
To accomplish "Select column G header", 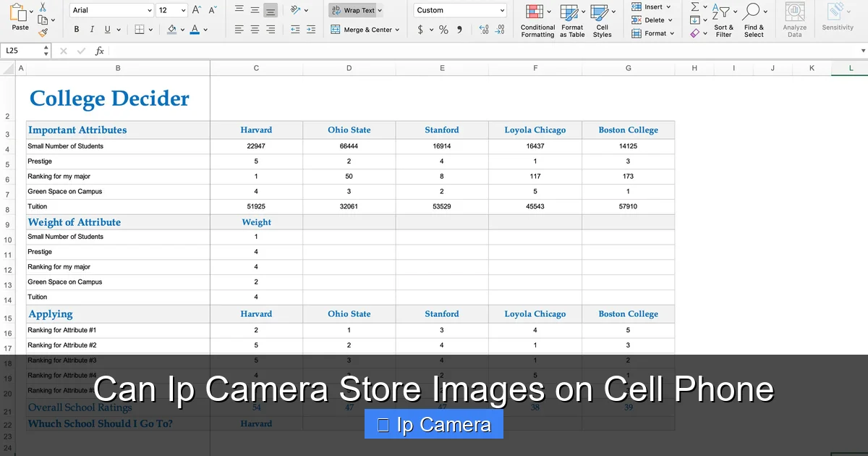I will tap(628, 68).
